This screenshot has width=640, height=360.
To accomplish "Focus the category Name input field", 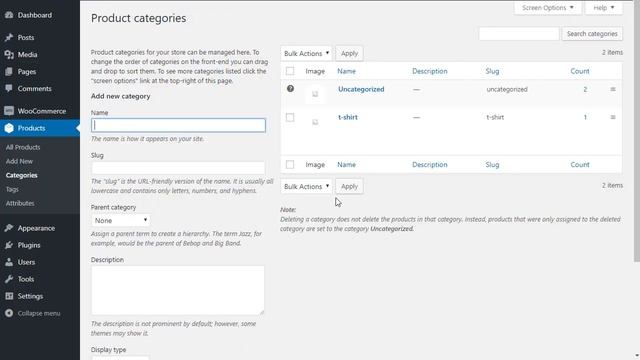I will tap(178, 125).
